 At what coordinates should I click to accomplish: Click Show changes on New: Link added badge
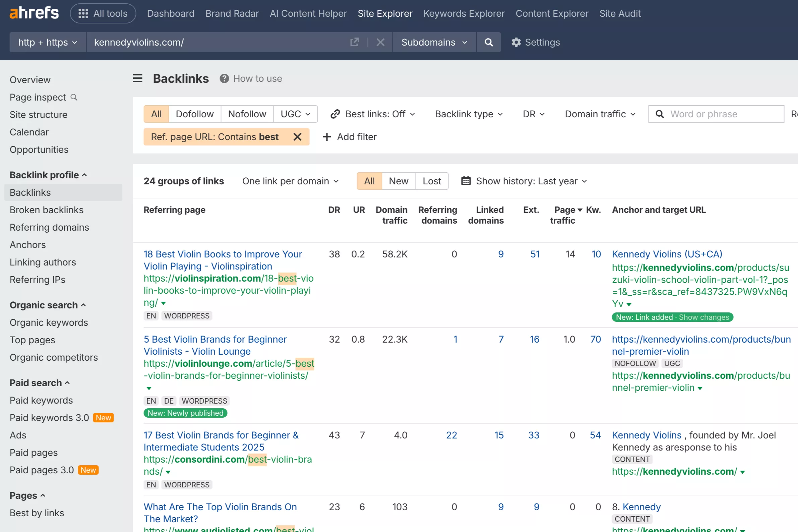click(x=704, y=317)
